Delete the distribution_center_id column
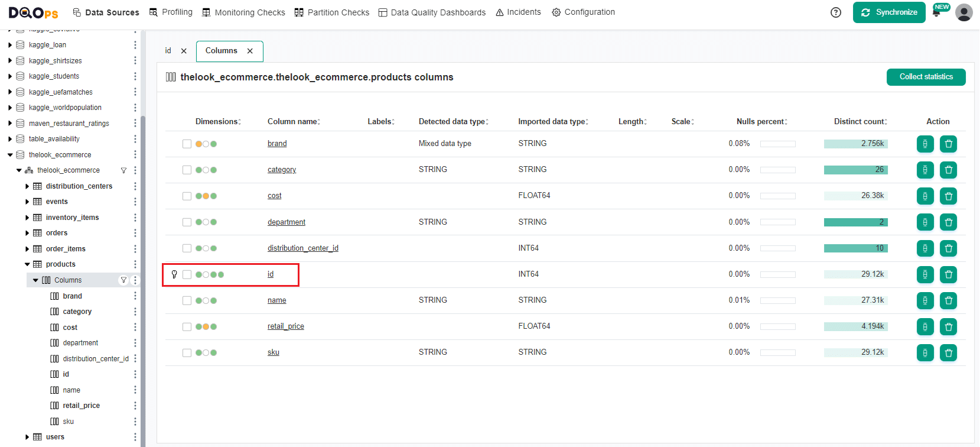 click(948, 248)
